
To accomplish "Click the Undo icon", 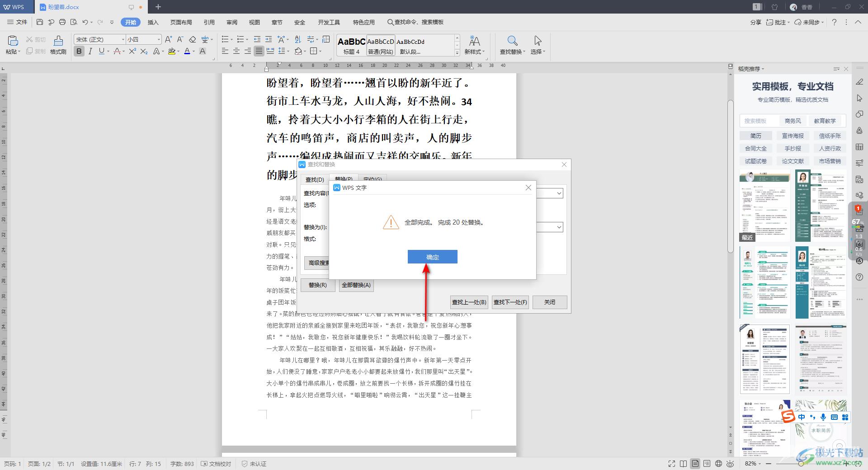I will [x=85, y=22].
